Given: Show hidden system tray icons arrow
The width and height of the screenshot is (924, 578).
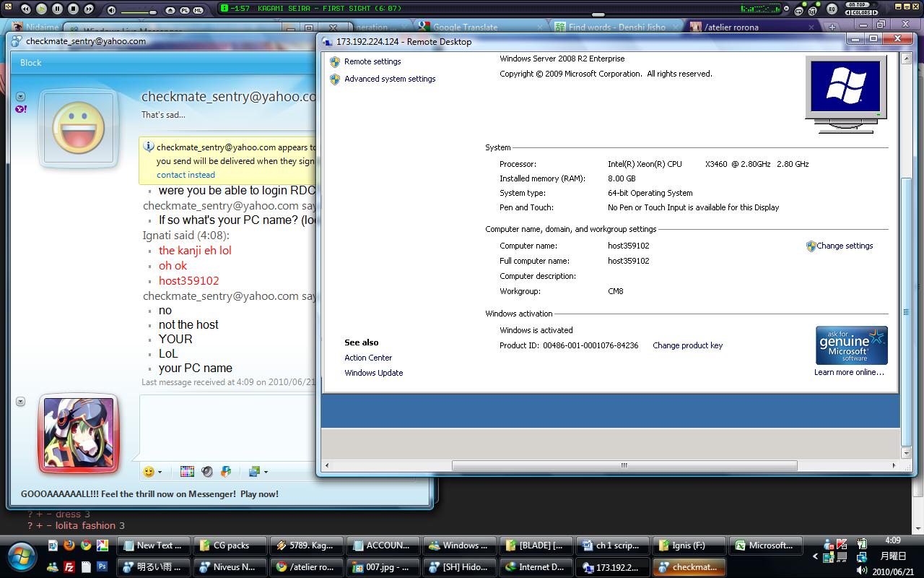Looking at the screenshot, I should [815, 557].
